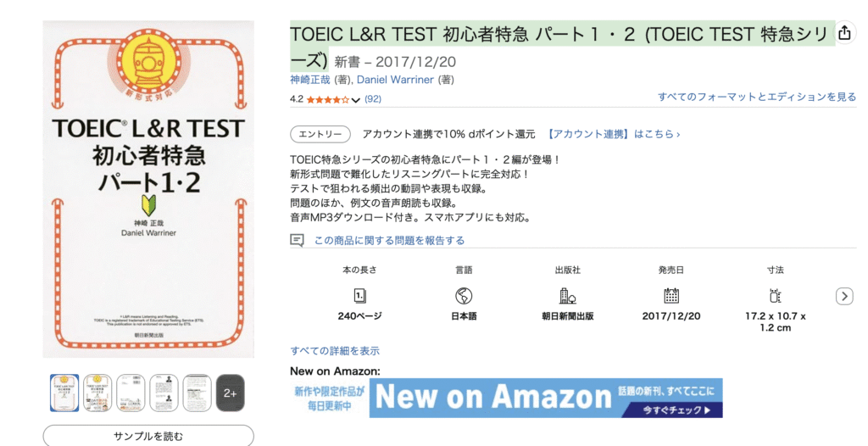Click the サンプルを読む button

(148, 436)
